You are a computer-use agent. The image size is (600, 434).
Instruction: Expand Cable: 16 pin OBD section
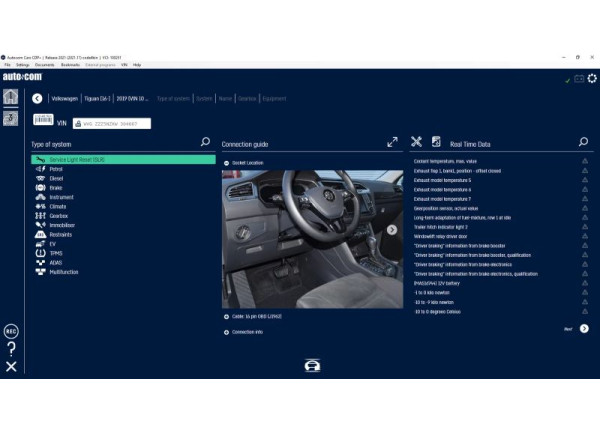pyautogui.click(x=227, y=316)
